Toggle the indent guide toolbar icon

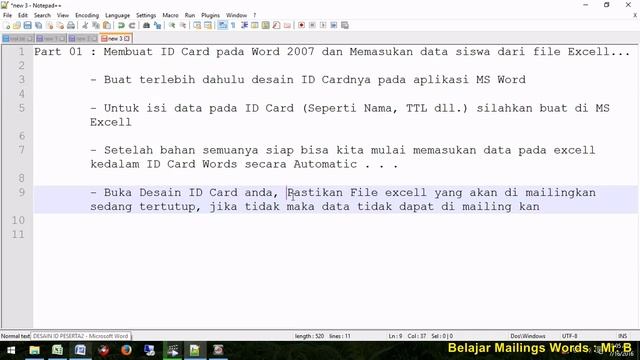pyautogui.click(x=244, y=25)
